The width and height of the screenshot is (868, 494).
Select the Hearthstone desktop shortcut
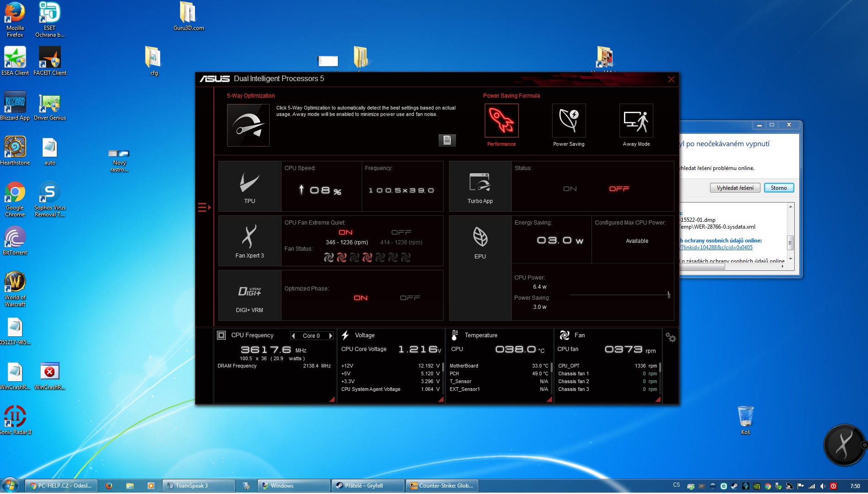15,151
